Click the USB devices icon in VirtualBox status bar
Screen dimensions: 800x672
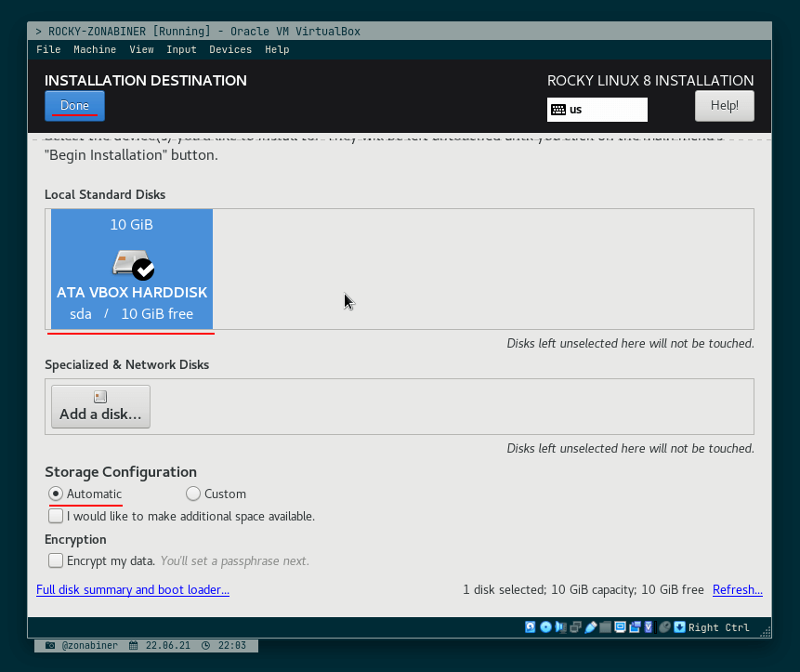[590, 627]
